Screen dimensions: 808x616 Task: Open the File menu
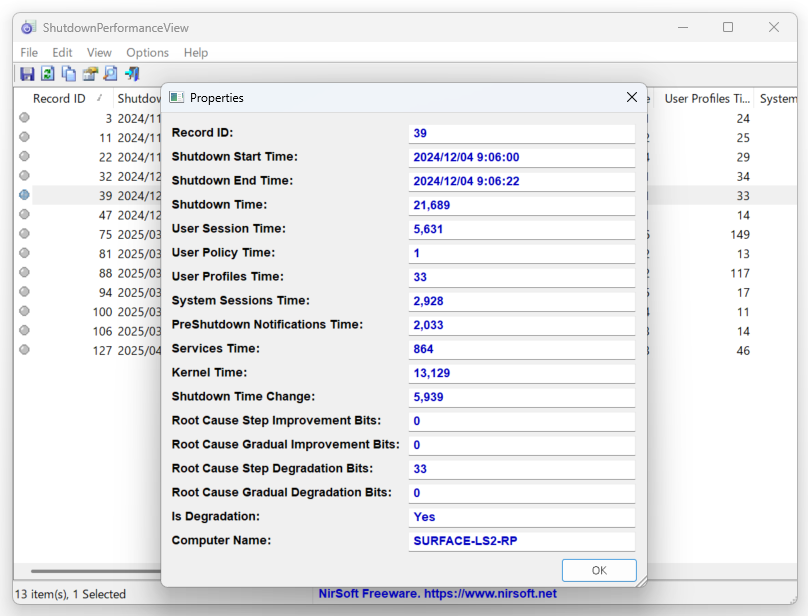(29, 53)
